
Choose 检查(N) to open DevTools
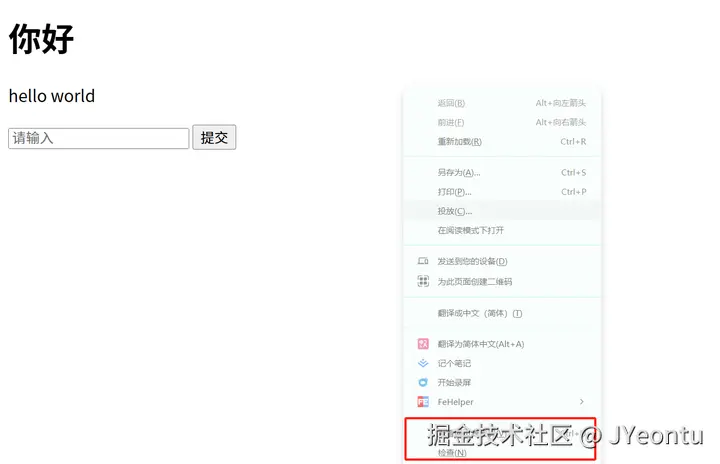click(502, 453)
